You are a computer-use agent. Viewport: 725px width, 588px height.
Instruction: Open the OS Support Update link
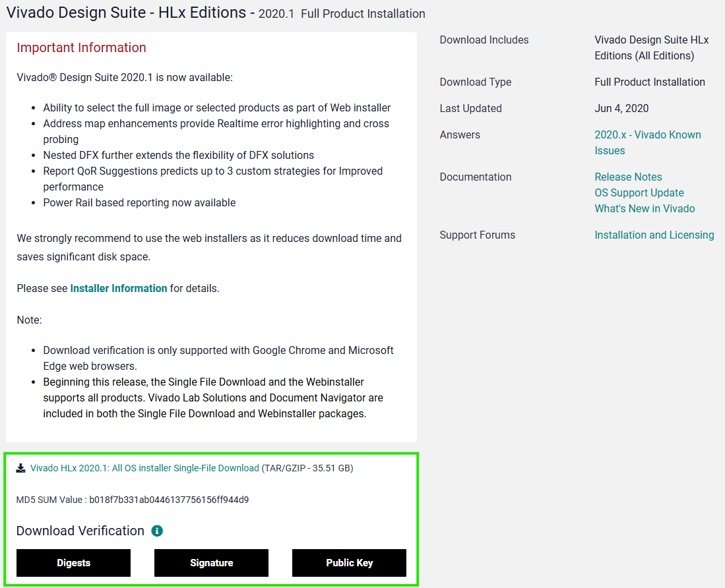tap(639, 192)
